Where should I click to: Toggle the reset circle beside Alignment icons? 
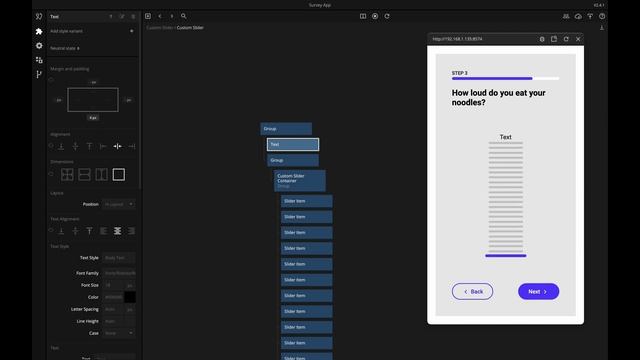(51, 146)
